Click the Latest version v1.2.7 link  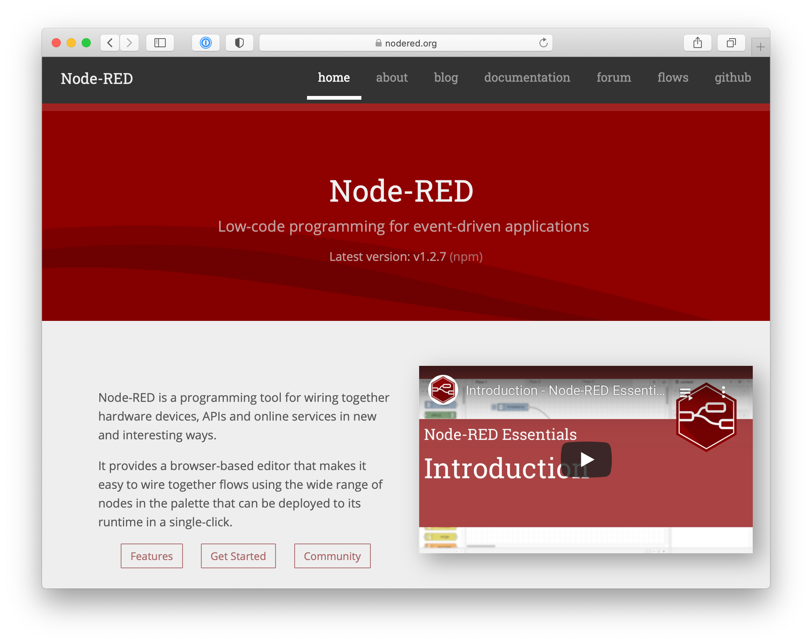(388, 257)
